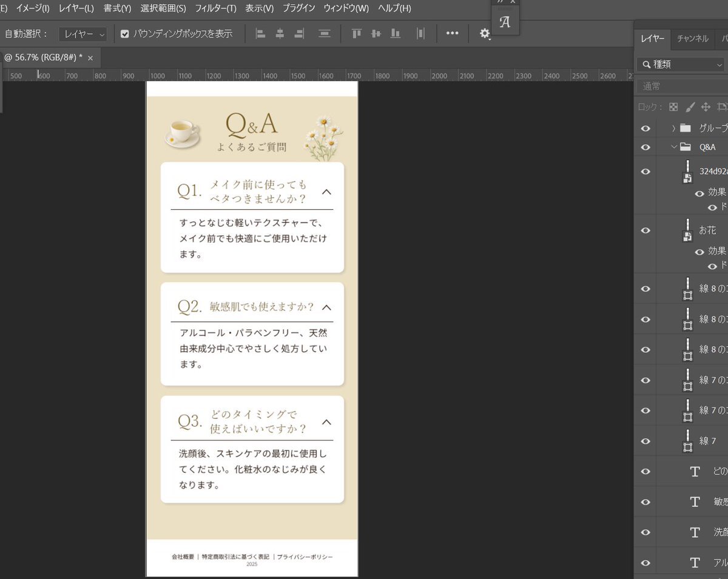Click the グループ folder icon
This screenshot has height=579, width=728.
(686, 128)
